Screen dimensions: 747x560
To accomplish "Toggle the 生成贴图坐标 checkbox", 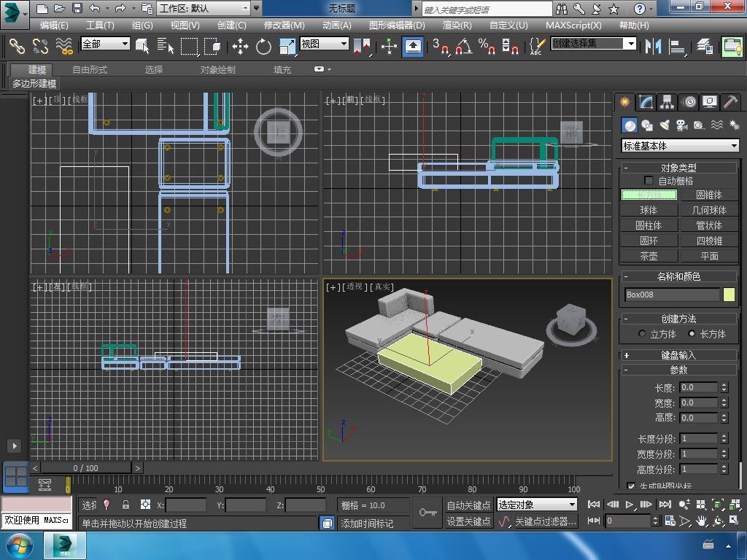I will (x=631, y=486).
